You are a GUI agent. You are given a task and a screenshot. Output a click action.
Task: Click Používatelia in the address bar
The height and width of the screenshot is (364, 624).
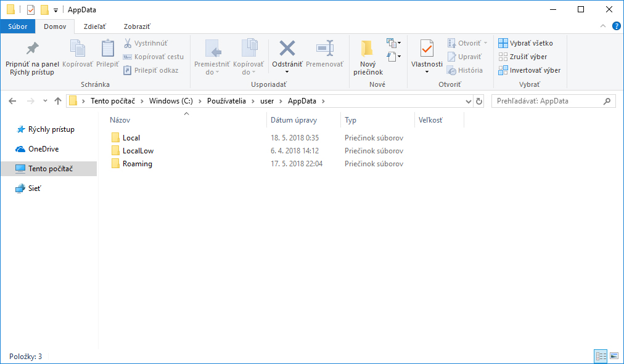click(x=226, y=101)
